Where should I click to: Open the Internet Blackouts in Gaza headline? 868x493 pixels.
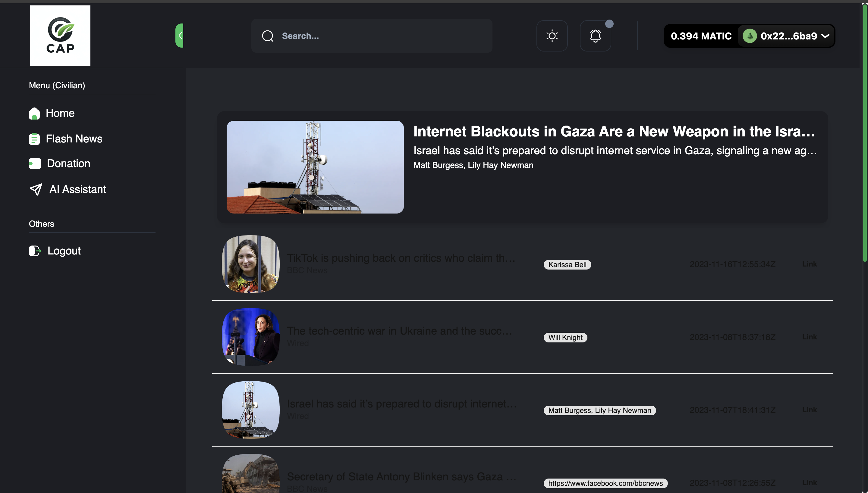point(614,131)
